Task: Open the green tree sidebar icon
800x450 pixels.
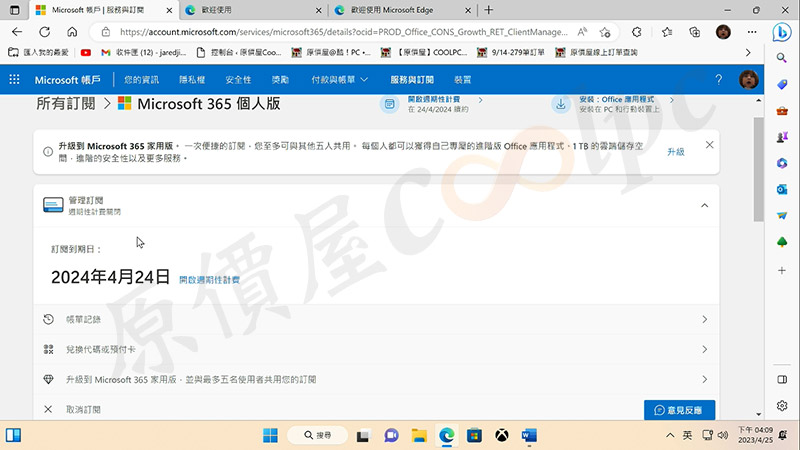Action: (x=782, y=242)
